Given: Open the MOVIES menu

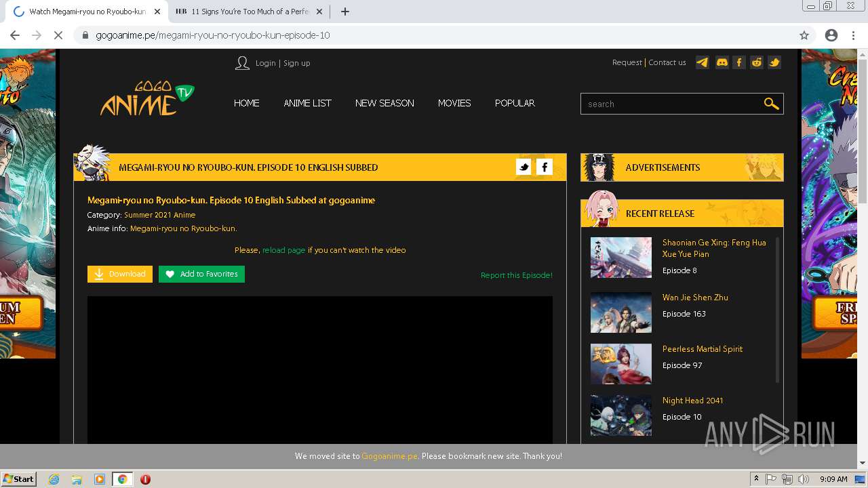Looking at the screenshot, I should pyautogui.click(x=454, y=103).
